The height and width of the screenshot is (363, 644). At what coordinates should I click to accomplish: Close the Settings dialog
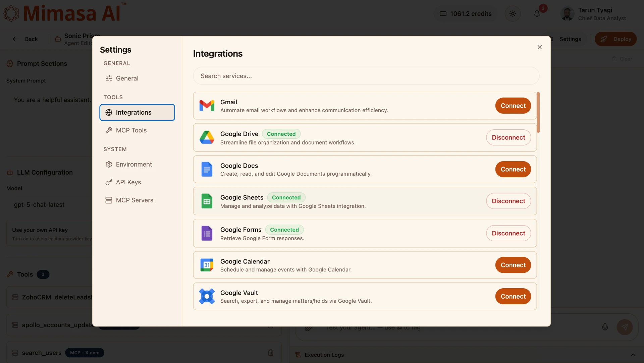pos(539,47)
